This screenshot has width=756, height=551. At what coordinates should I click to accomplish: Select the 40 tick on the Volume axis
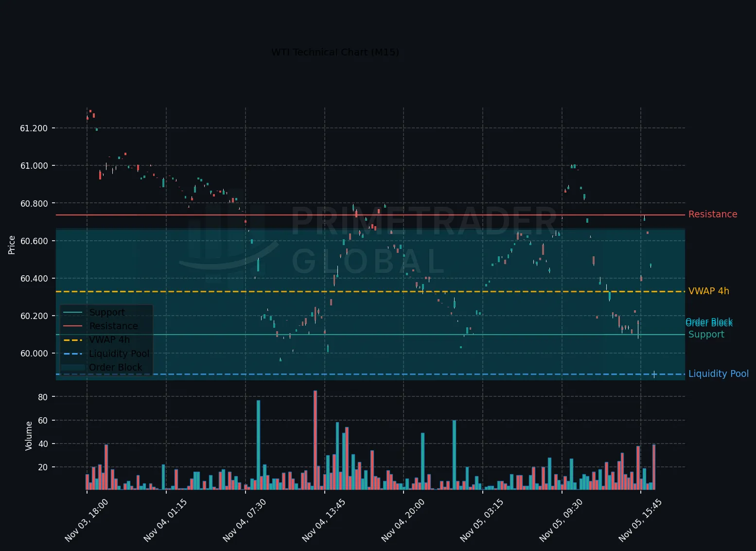coord(43,444)
